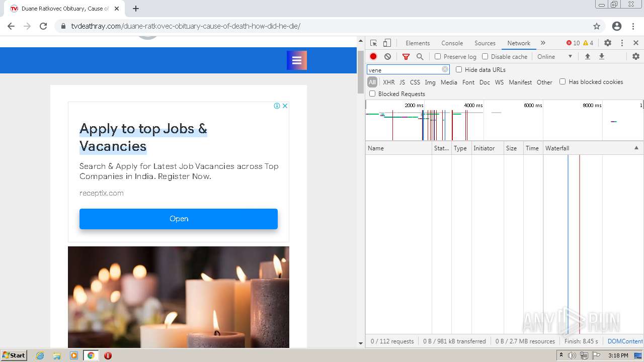The height and width of the screenshot is (362, 644).
Task: Open a new browser tab
Action: (136, 9)
